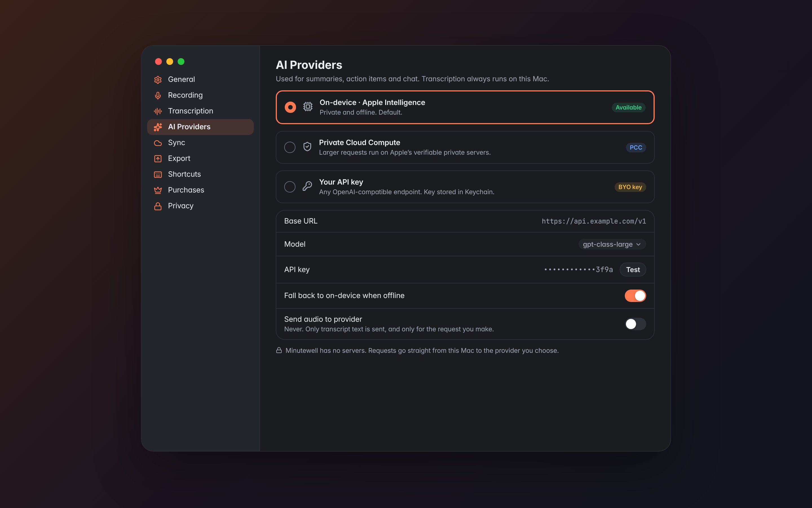Click the Sync cloud icon

coord(158,143)
